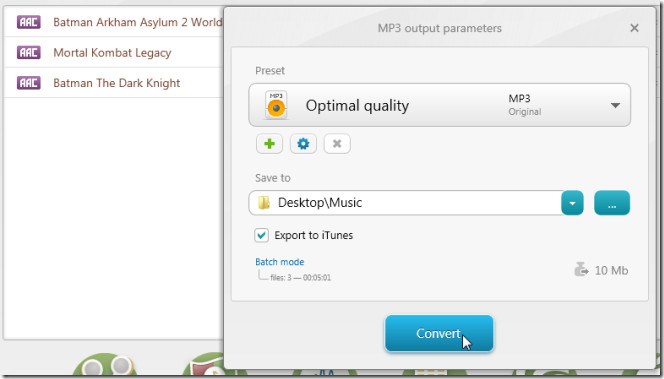Viewport: 664px width, 379px height.
Task: Select the Mortal Kombat Legacy track
Action: pos(113,53)
